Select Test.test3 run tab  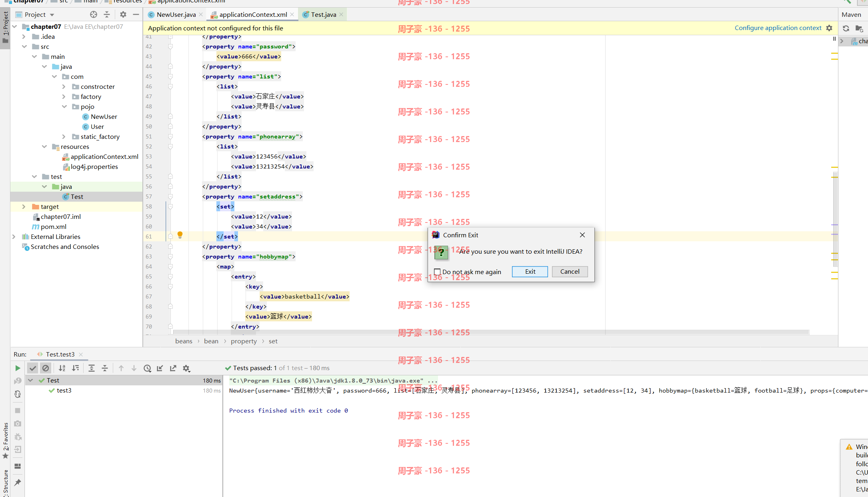[60, 354]
